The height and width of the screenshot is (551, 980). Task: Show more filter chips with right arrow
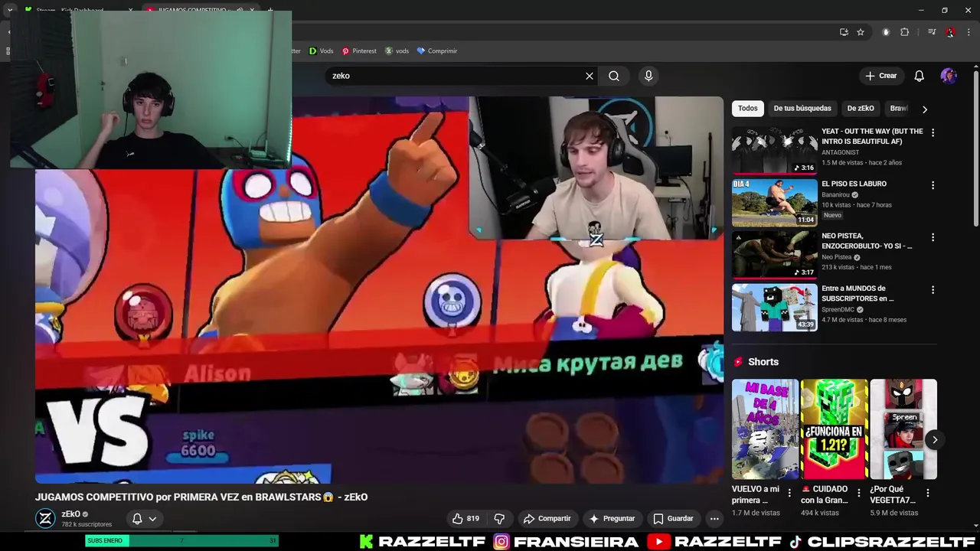924,109
